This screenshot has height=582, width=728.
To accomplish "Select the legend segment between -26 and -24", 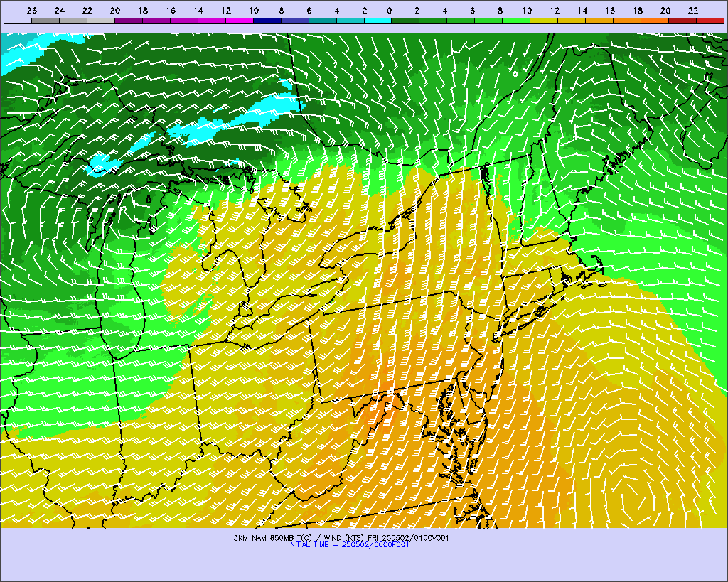I will (x=45, y=21).
